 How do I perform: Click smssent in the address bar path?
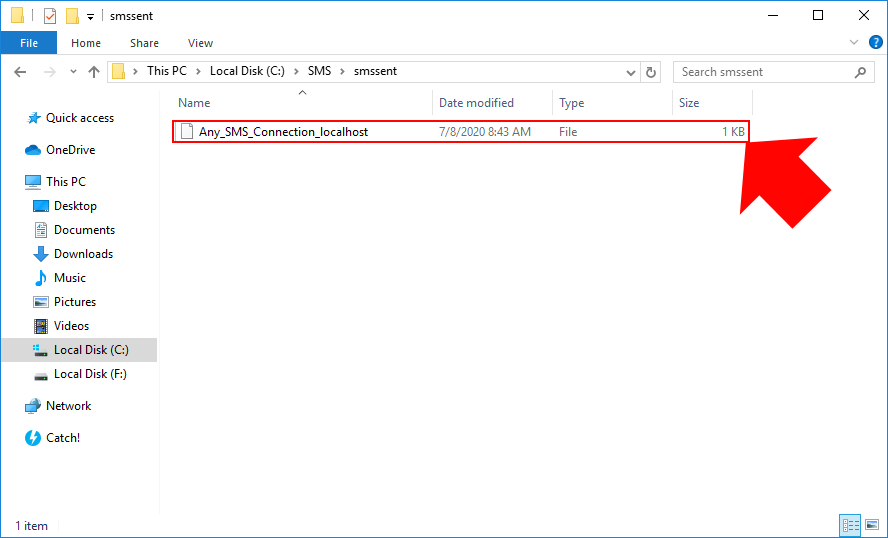[375, 71]
